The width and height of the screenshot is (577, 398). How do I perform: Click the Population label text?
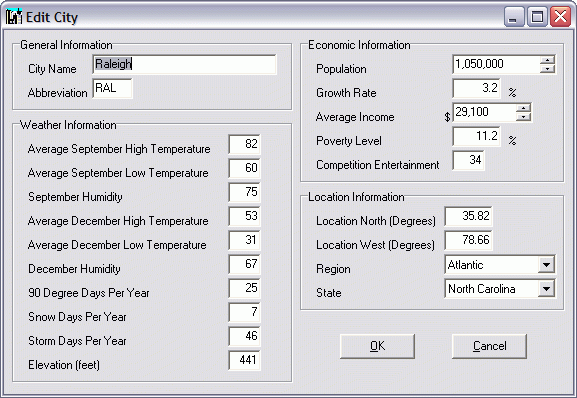[341, 69]
